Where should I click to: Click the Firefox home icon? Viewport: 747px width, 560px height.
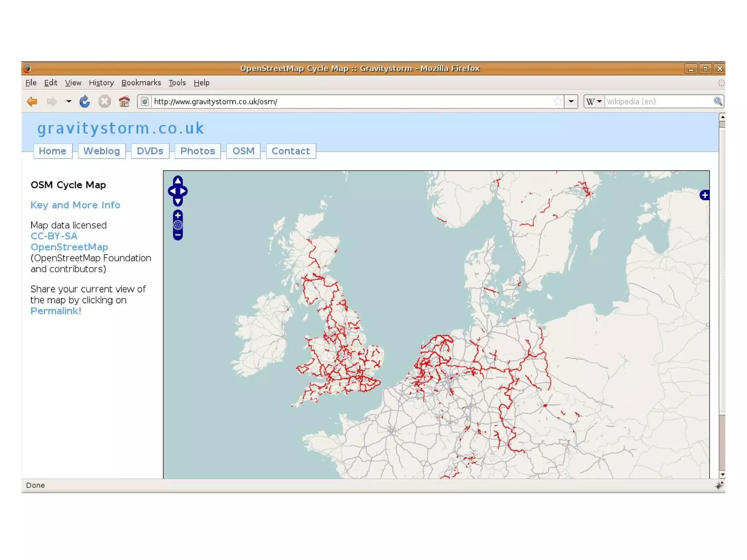pyautogui.click(x=124, y=101)
